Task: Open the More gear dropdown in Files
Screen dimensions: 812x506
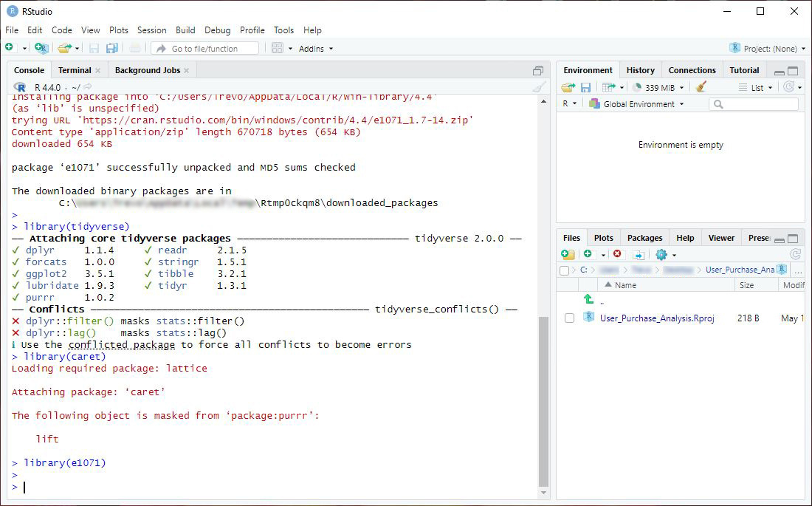Action: pos(666,255)
